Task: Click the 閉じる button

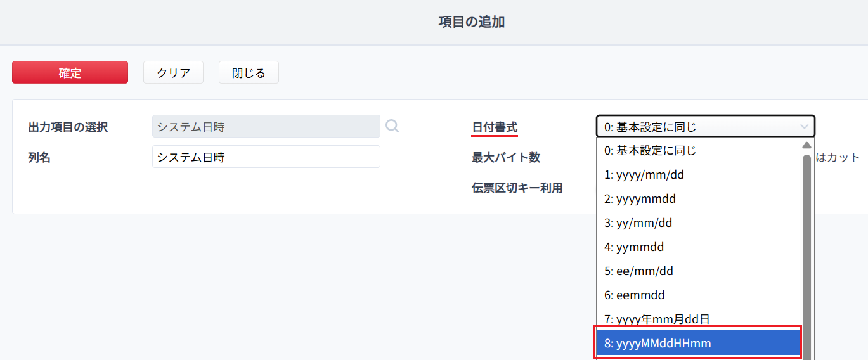Action: click(x=249, y=72)
